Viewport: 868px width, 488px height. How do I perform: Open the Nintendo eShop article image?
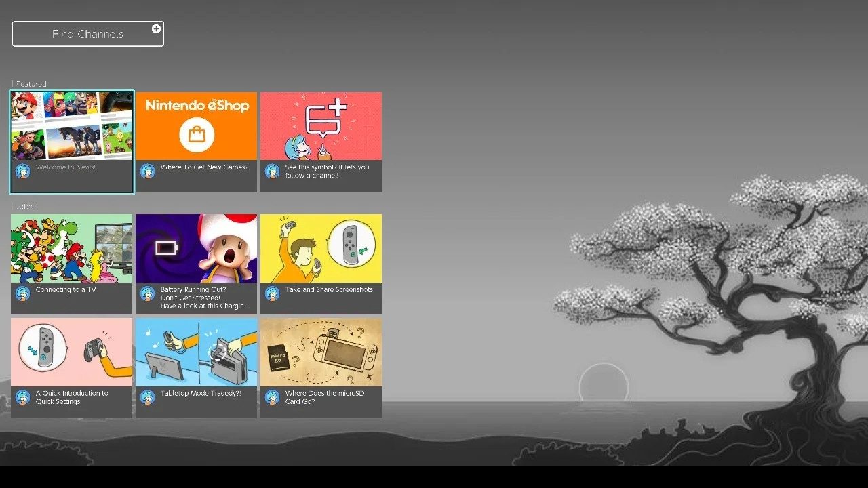click(x=196, y=126)
